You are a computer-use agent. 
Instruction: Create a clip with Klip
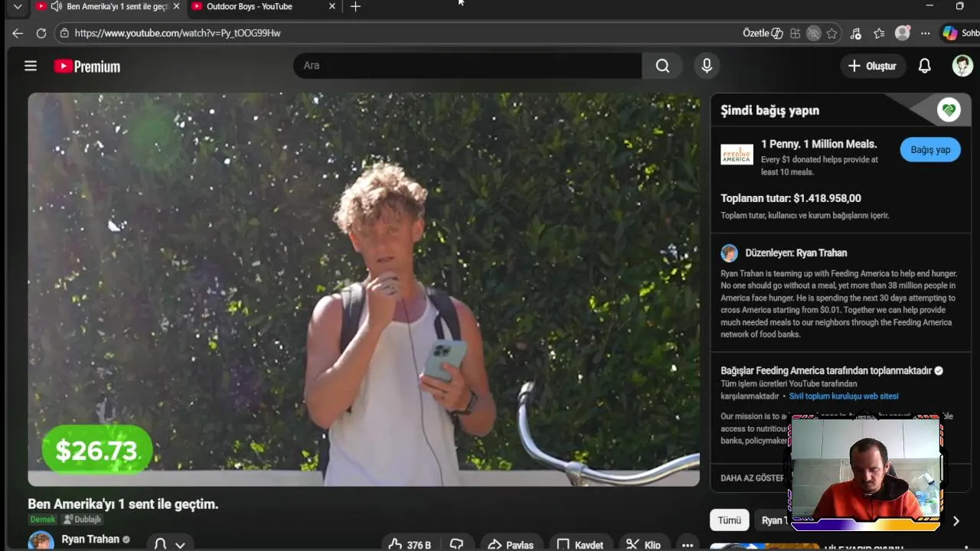pyautogui.click(x=643, y=545)
